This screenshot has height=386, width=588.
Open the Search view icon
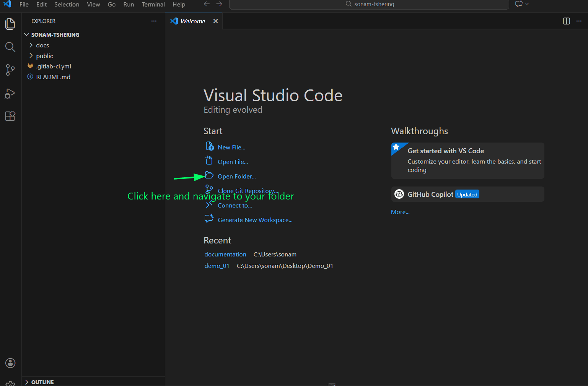10,47
